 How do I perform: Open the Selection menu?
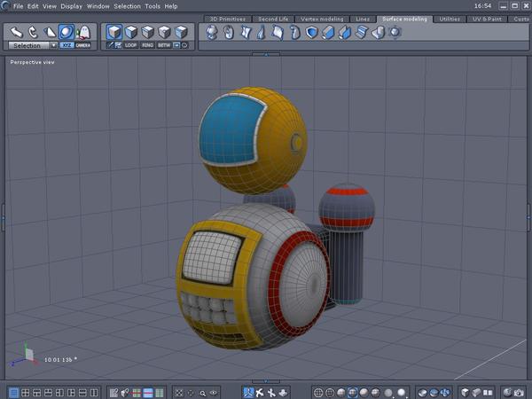coord(127,6)
